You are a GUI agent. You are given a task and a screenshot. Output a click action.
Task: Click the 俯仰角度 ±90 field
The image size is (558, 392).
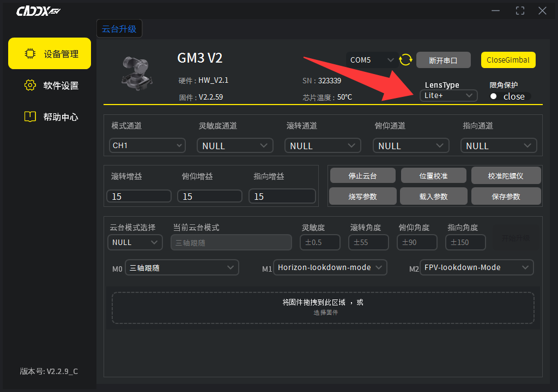pyautogui.click(x=417, y=242)
